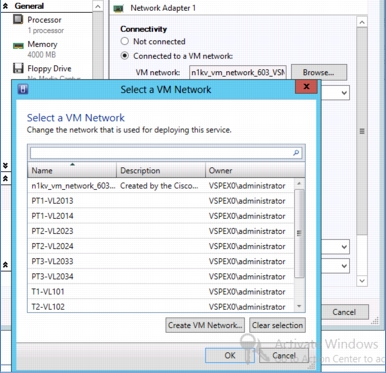
Task: Open the lowest right-side dropdown arrow
Action: (344, 266)
